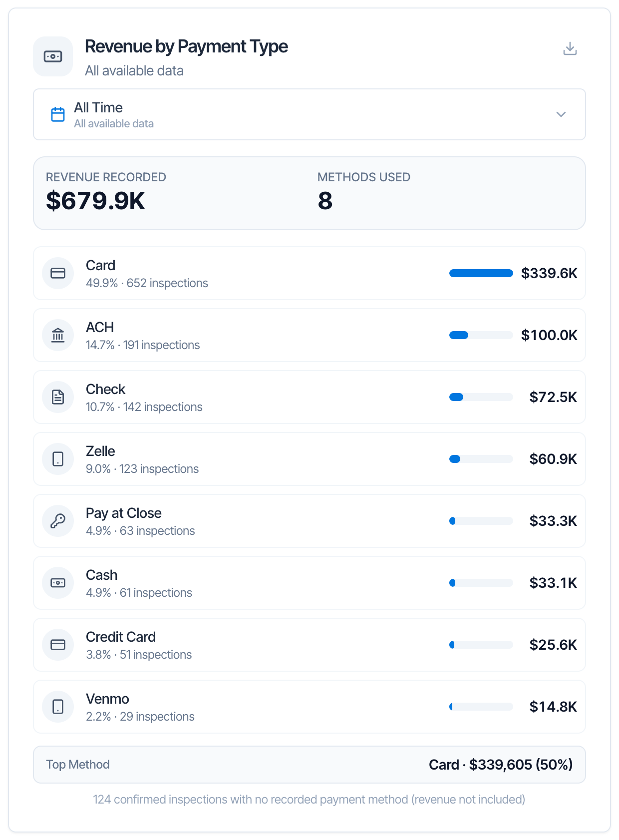The width and height of the screenshot is (619, 840).
Task: Click the Top Method label
Action: coord(78,765)
